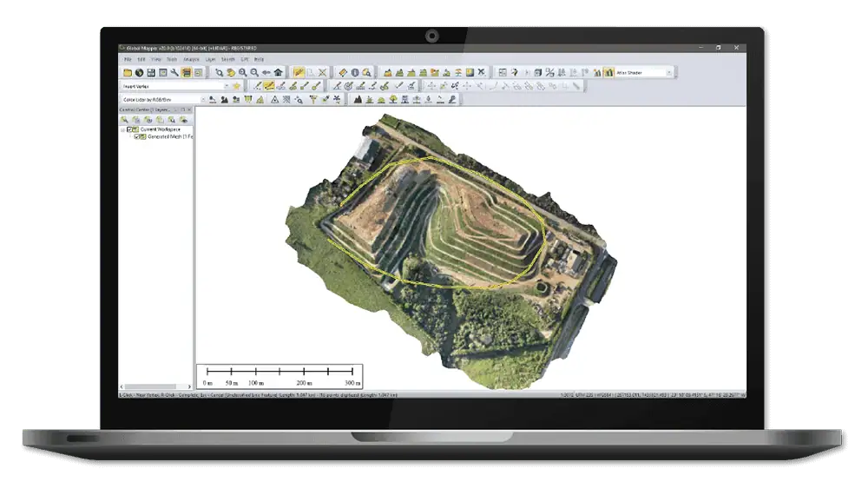Select the Feature Info tool
The image size is (868, 482).
tap(355, 73)
